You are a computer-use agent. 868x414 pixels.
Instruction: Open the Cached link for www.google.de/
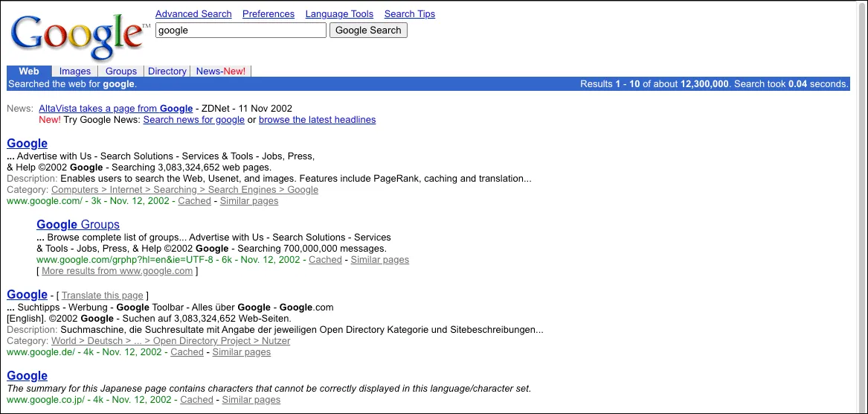187,352
